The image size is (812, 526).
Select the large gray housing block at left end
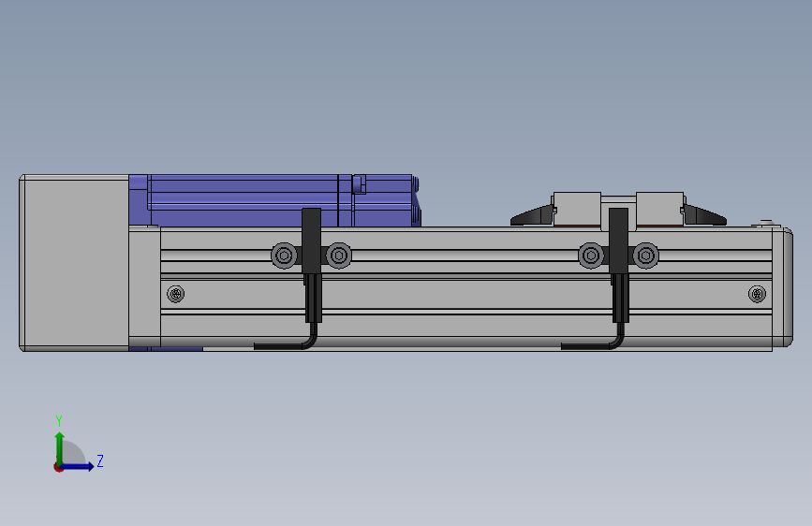[74, 263]
